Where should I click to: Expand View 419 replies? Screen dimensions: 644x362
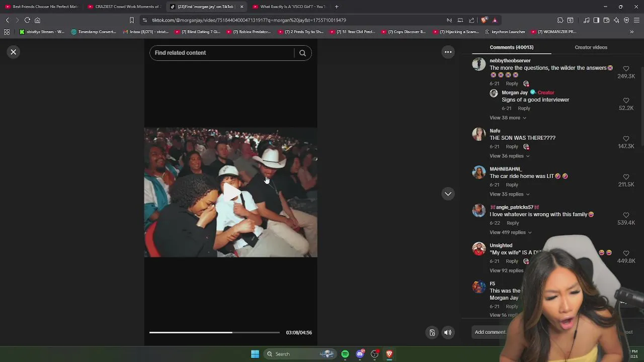(510, 232)
